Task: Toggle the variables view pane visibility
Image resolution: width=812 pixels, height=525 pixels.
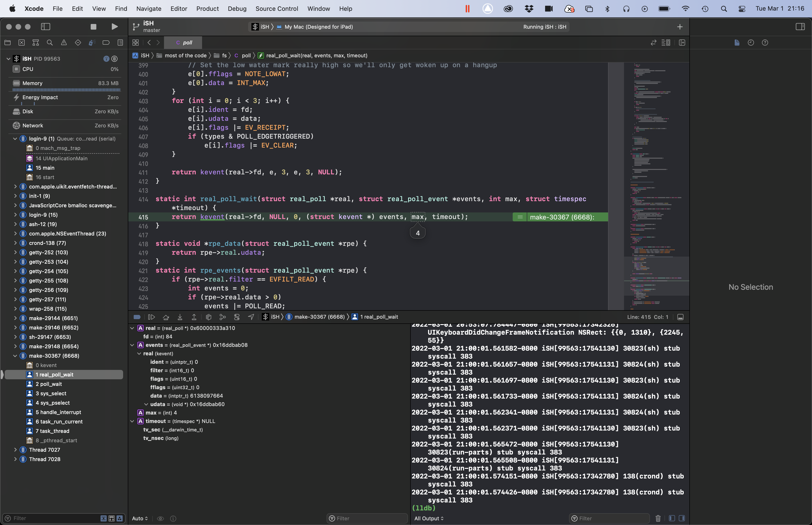Action: pos(672,518)
